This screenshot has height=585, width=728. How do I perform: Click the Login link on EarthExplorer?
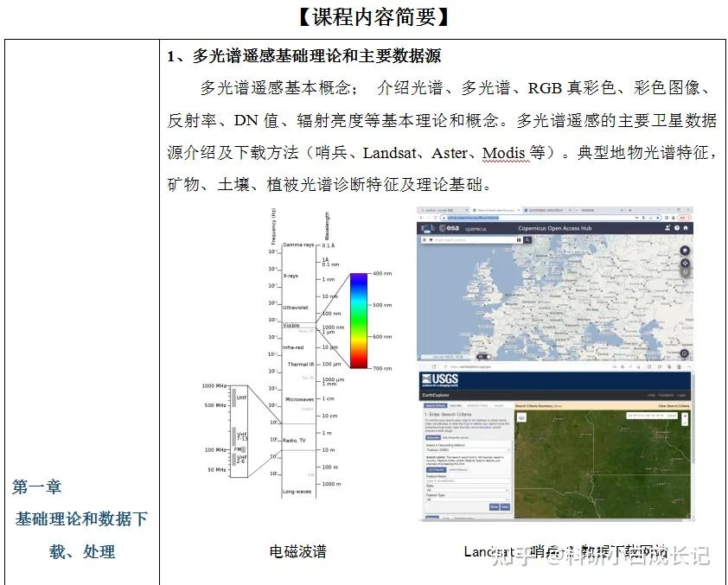click(x=681, y=395)
